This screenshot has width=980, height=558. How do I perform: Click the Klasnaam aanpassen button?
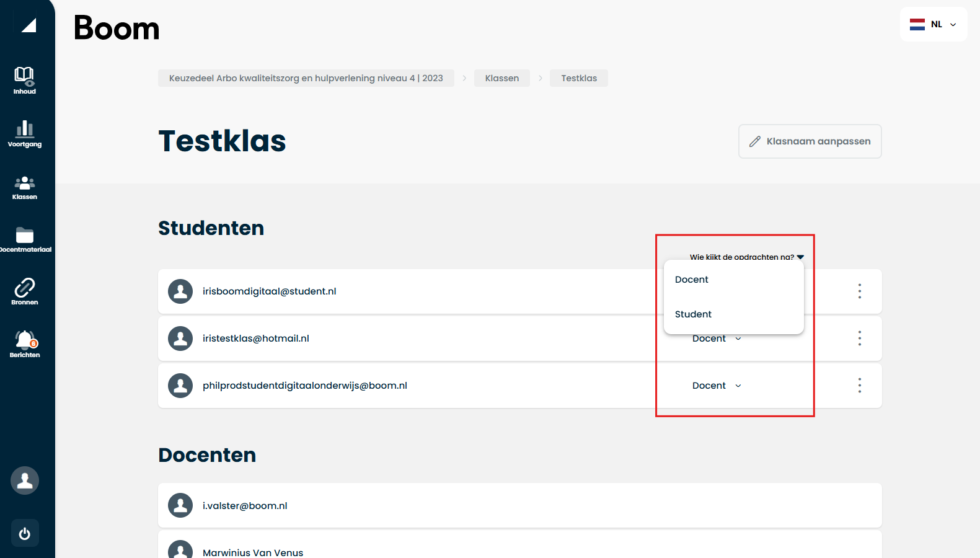tap(810, 141)
